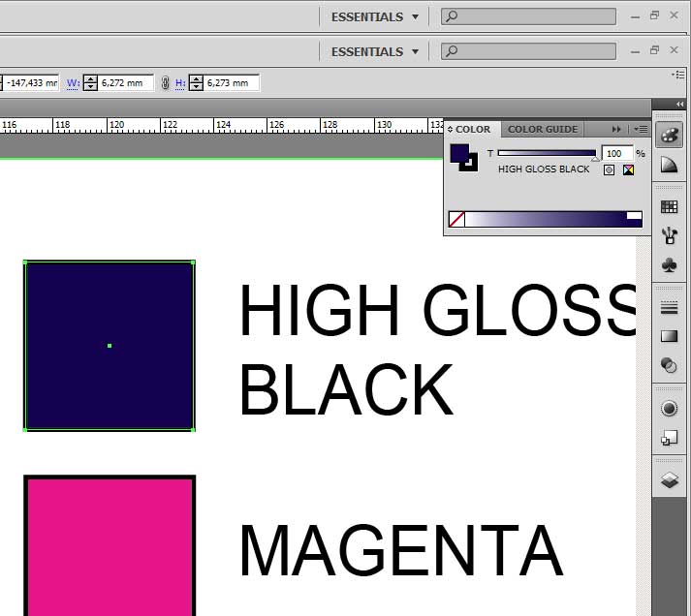Click the W width field 6,272 mm
The image size is (691, 616).
click(x=127, y=82)
